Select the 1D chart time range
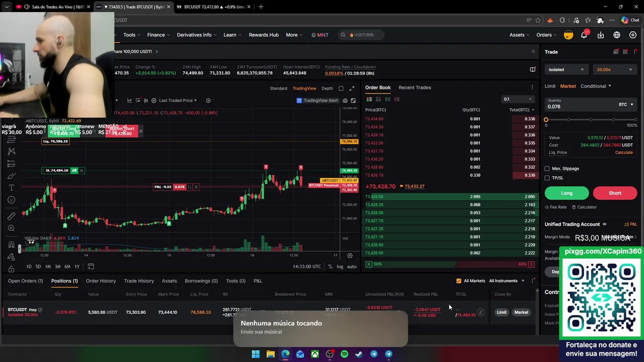The height and width of the screenshot is (362, 644). 29,266
